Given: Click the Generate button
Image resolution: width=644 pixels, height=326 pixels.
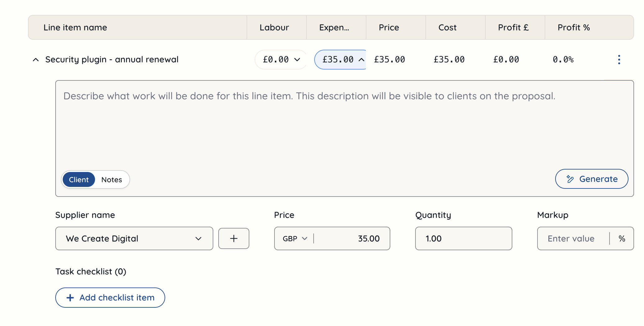Looking at the screenshot, I should click(x=592, y=179).
